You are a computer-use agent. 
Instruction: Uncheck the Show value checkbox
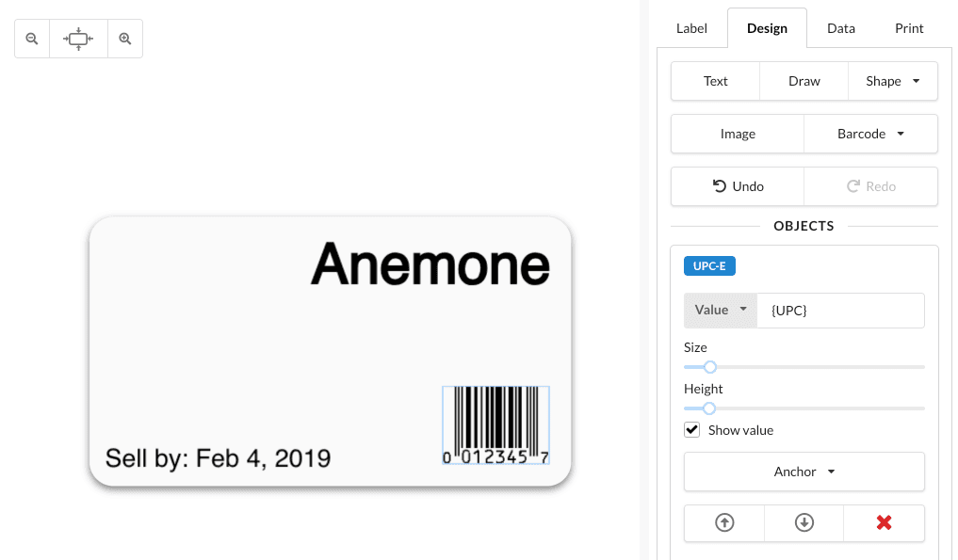(691, 429)
